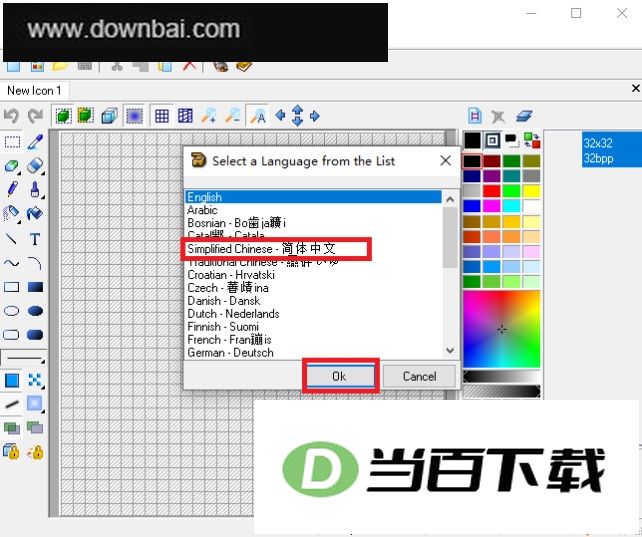Activate the Text tool
This screenshot has height=537, width=642.
point(35,239)
